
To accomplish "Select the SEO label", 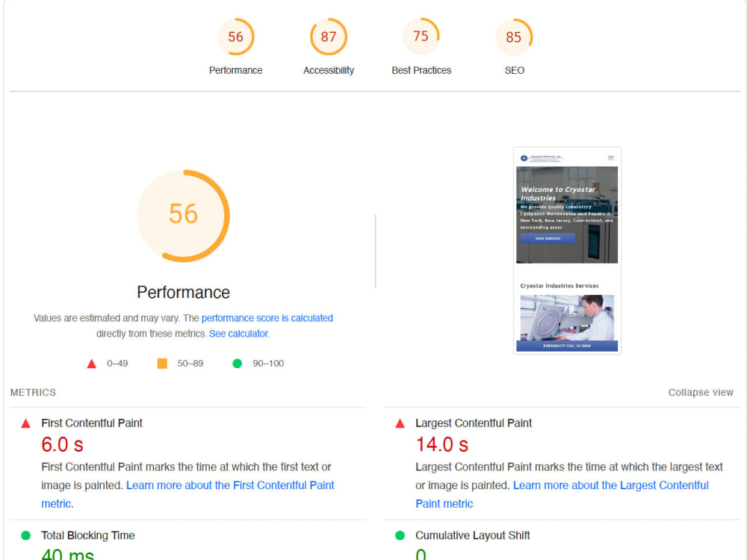I will [514, 70].
